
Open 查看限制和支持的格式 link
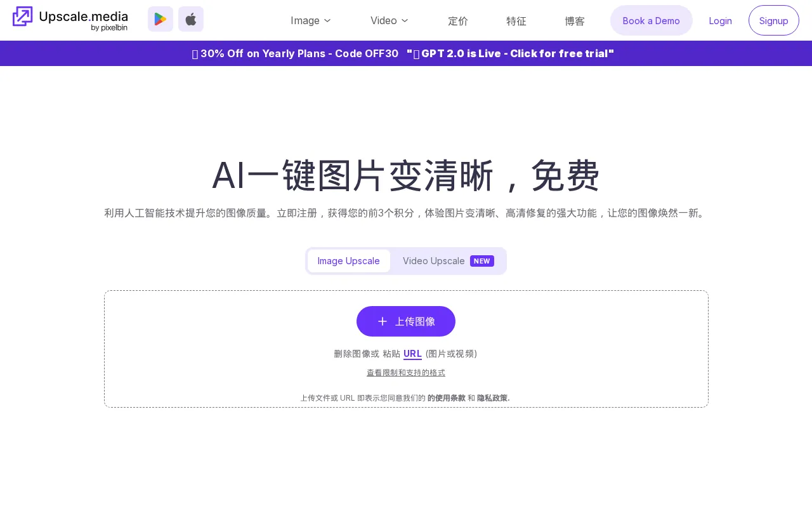click(406, 373)
